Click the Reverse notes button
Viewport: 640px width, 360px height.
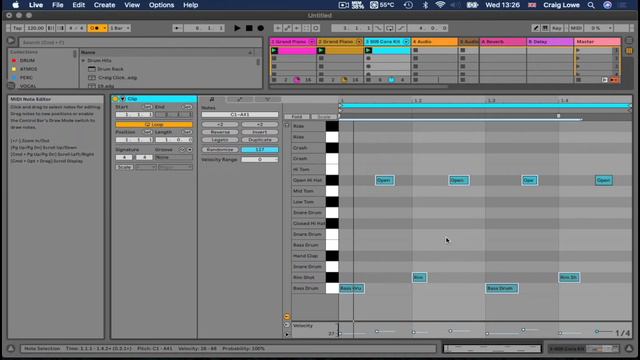click(220, 132)
